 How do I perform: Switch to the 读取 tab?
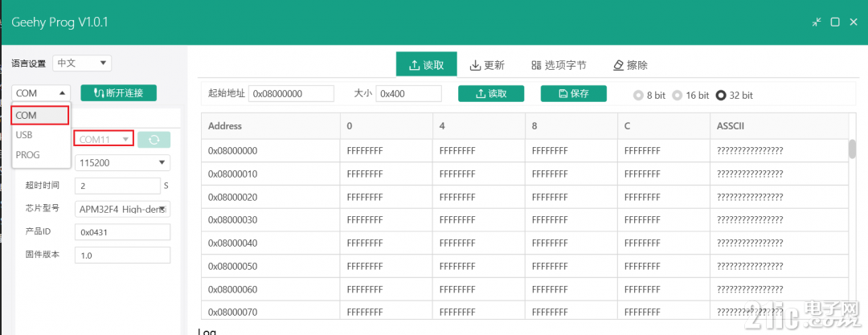[426, 65]
